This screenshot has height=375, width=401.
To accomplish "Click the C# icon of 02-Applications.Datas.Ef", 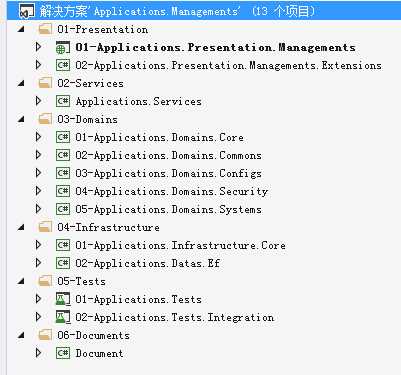I will (x=63, y=263).
